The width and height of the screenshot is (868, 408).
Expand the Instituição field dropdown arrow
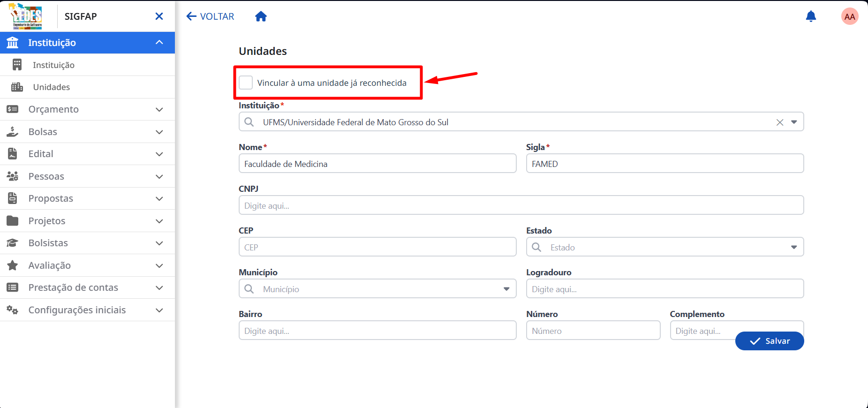point(794,122)
